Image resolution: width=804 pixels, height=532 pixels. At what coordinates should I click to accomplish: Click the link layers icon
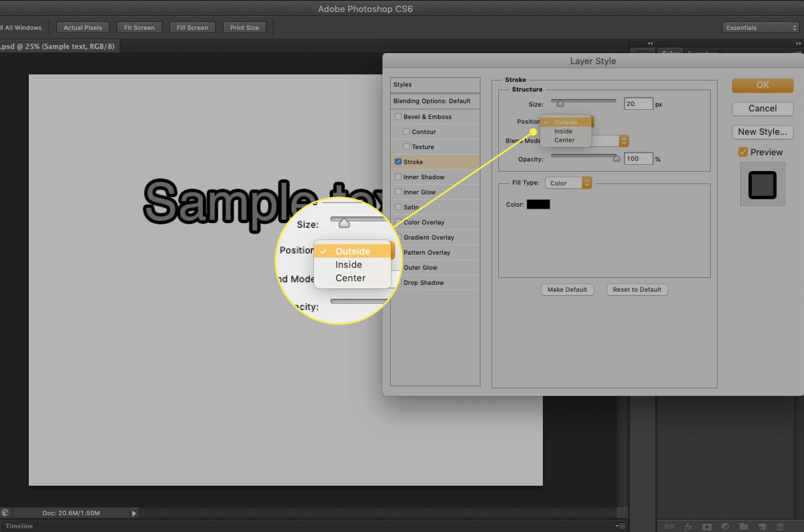tap(669, 526)
